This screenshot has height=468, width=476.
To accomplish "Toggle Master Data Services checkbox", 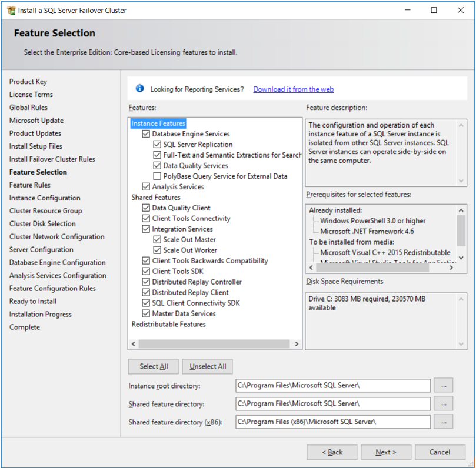I will 146,313.
